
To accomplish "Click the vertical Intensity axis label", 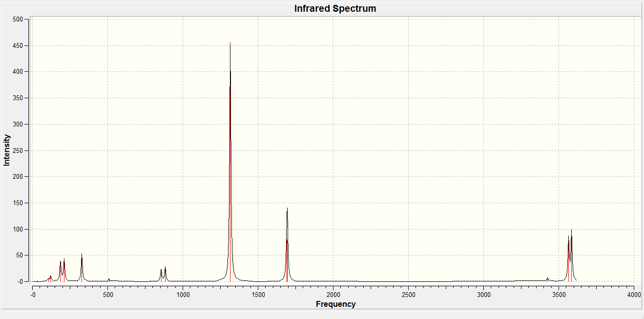I will click(7, 150).
